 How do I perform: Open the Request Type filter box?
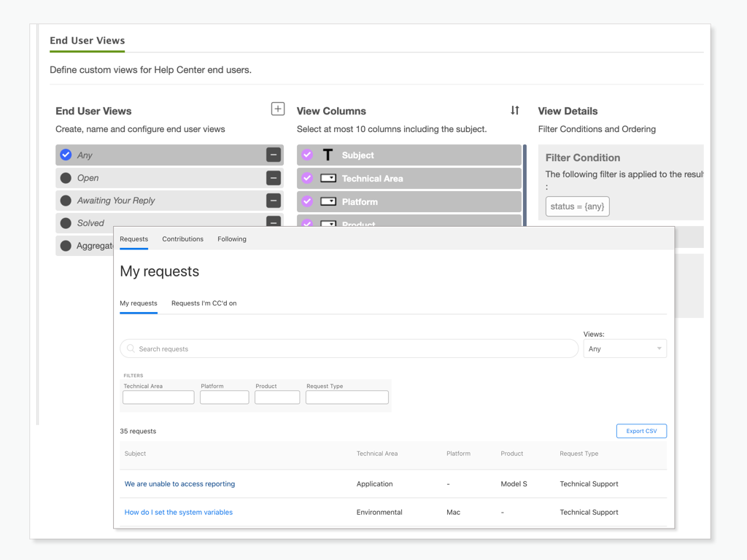click(x=347, y=397)
